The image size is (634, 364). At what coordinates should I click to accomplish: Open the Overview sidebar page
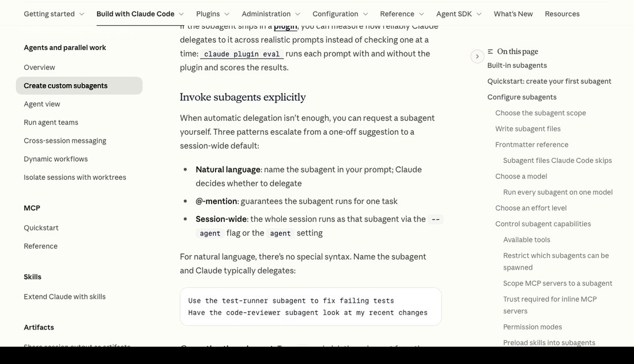click(39, 67)
